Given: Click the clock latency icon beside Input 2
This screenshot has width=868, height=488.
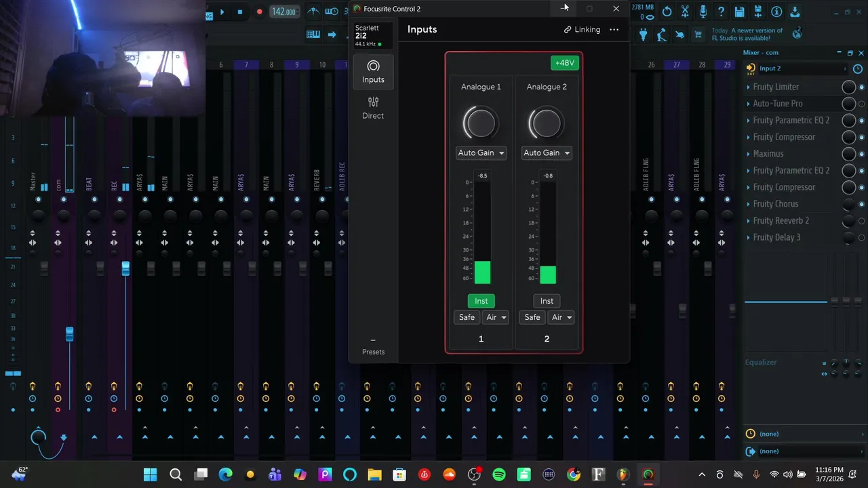Looking at the screenshot, I should click(x=858, y=68).
